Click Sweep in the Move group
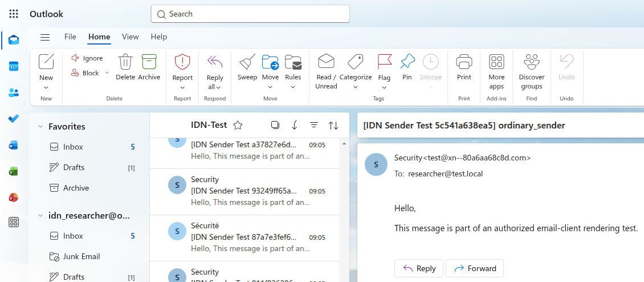Screen dimensions: 644x282 [247, 67]
